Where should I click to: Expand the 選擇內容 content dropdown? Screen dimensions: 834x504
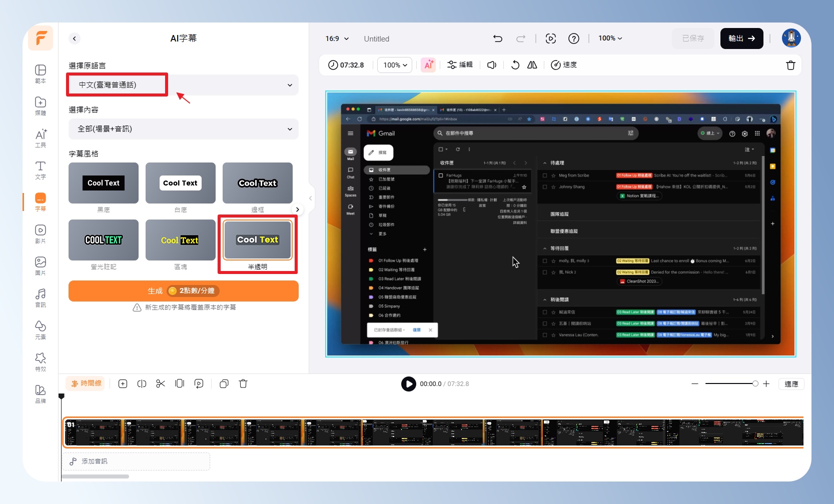click(x=183, y=129)
